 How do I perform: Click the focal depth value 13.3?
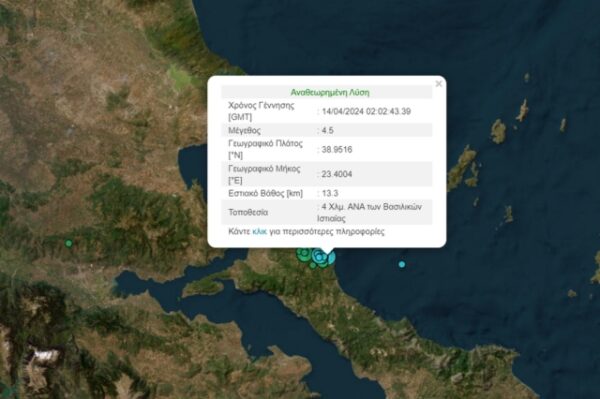(x=330, y=193)
